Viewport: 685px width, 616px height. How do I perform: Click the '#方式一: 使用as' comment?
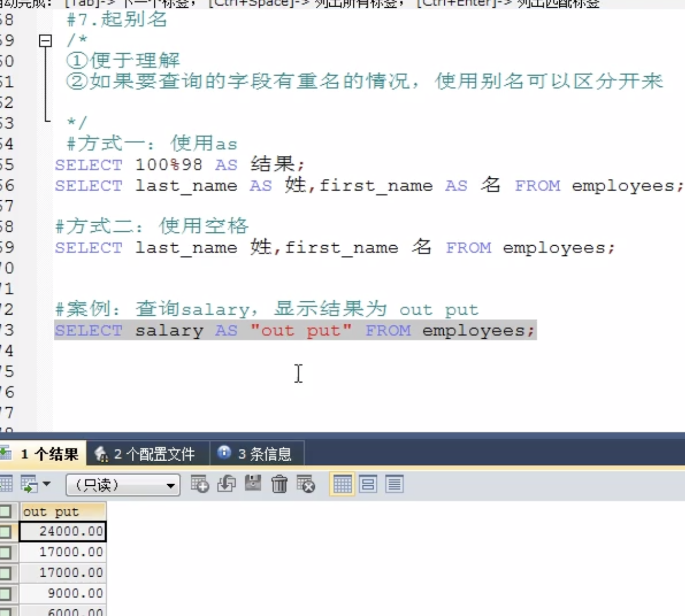click(152, 144)
